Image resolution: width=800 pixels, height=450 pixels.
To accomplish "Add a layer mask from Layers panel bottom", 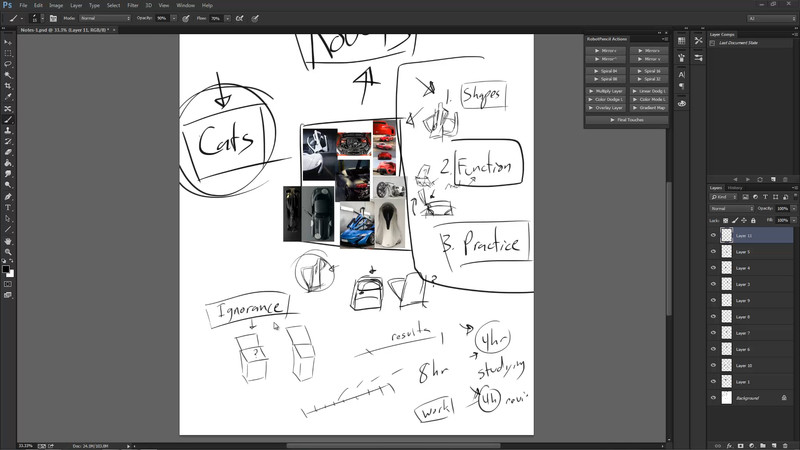I will coord(740,445).
